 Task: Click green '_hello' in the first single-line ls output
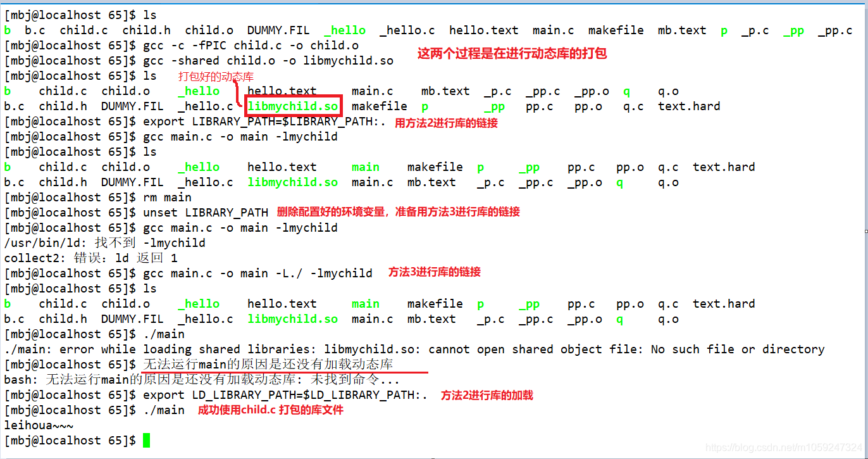coord(345,30)
